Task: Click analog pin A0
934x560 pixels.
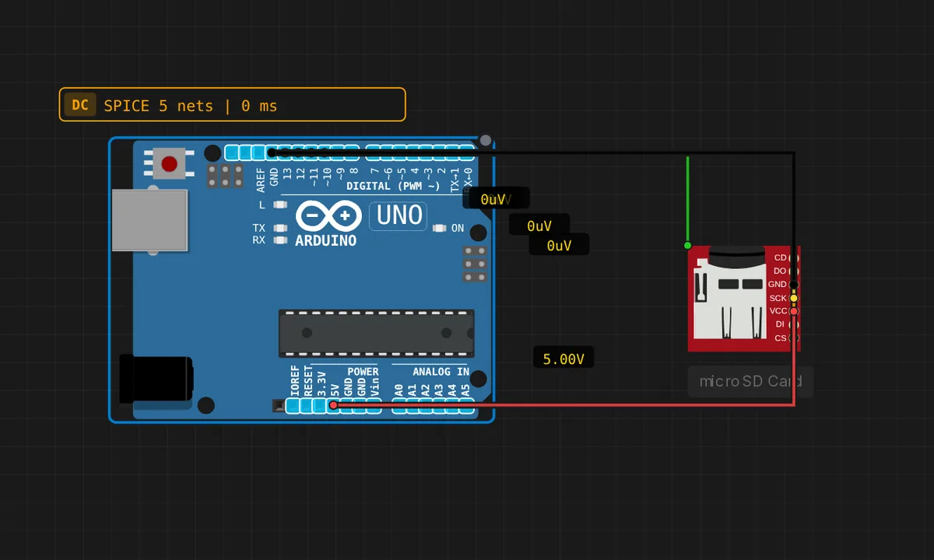Action: pyautogui.click(x=399, y=405)
